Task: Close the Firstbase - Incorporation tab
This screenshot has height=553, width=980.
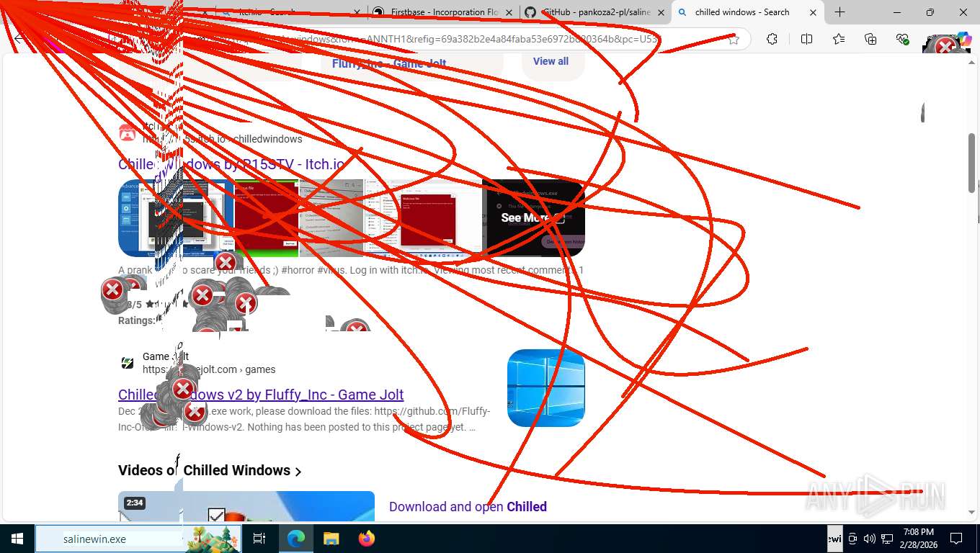Action: (509, 12)
